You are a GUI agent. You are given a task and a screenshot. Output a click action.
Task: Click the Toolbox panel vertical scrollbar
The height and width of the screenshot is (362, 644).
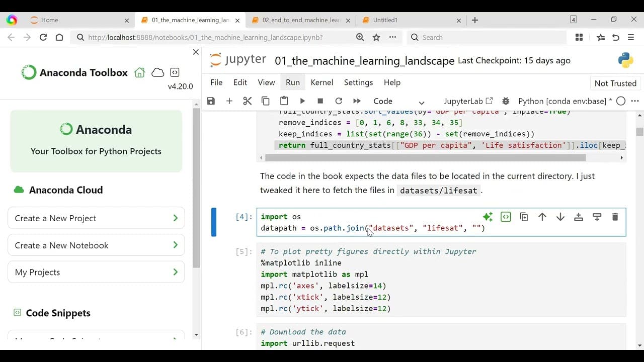(196, 188)
